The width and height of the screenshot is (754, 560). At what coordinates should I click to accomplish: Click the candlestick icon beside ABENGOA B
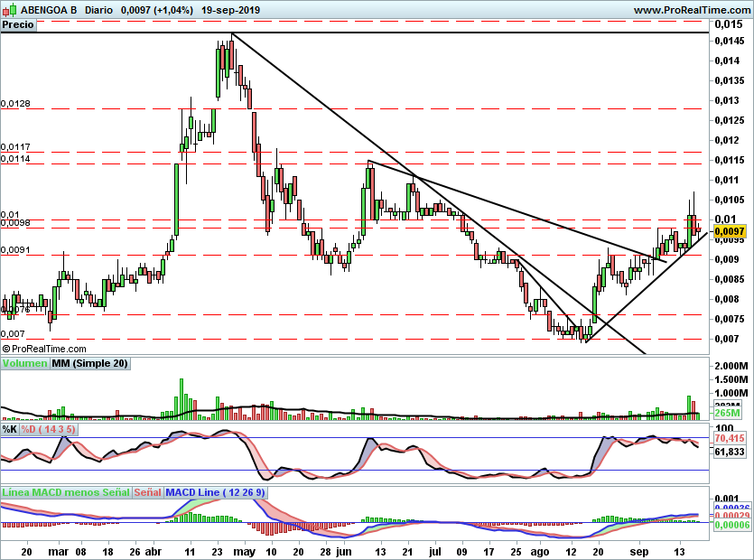tap(10, 10)
